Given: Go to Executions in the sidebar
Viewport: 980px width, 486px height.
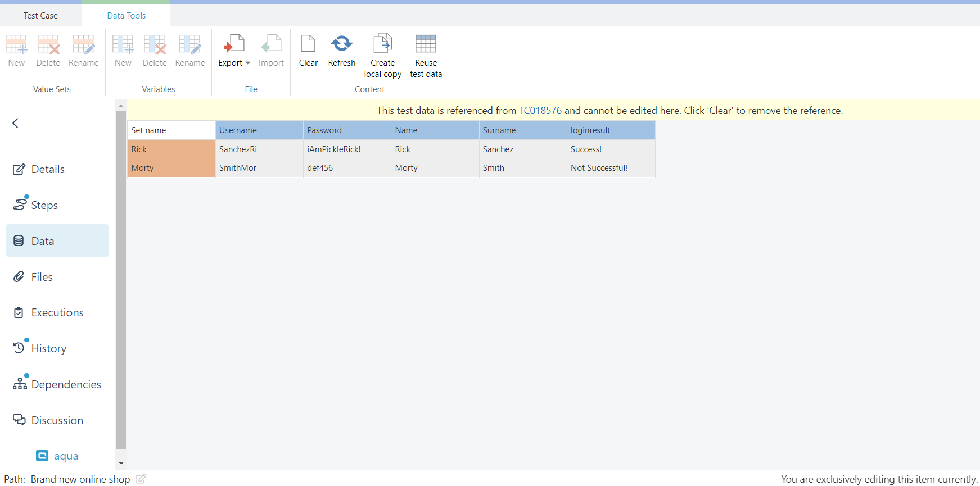Looking at the screenshot, I should click(x=57, y=312).
